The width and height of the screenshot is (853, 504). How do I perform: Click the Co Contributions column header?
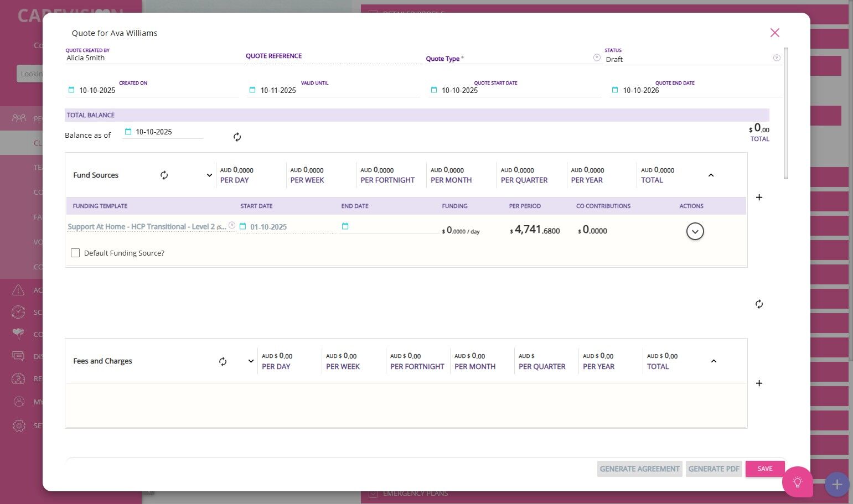(603, 206)
